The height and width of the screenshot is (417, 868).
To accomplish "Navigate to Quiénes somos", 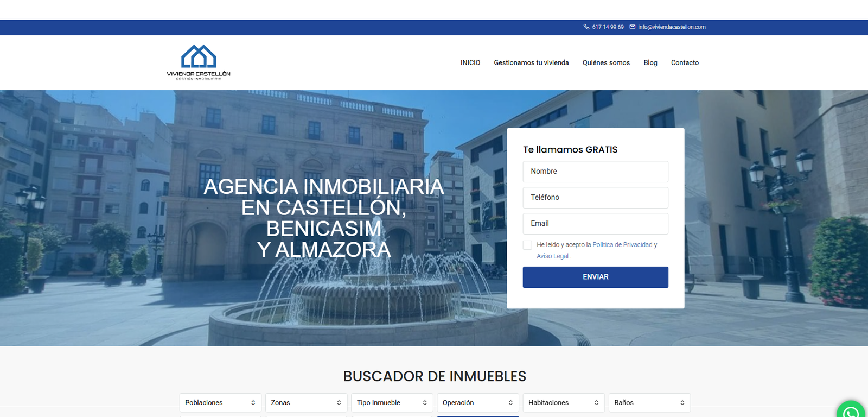I will click(606, 62).
